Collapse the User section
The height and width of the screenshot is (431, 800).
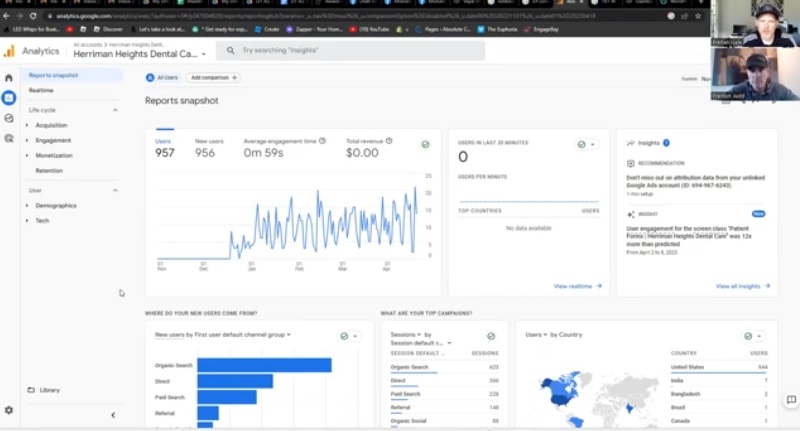tap(115, 190)
